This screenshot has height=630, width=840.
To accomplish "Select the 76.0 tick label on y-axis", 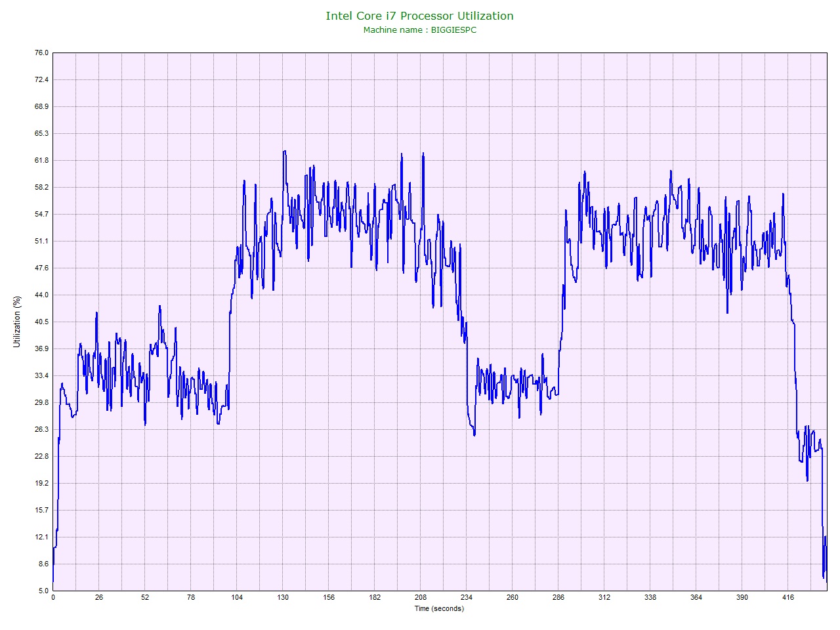I will click(41, 52).
